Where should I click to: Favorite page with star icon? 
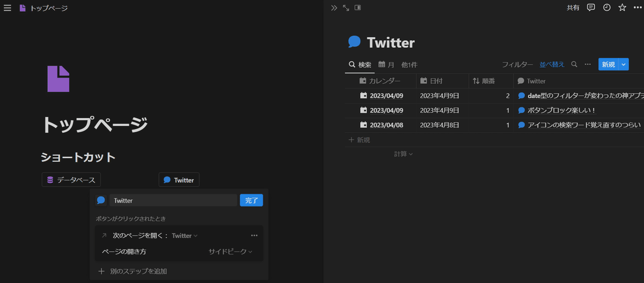(622, 8)
